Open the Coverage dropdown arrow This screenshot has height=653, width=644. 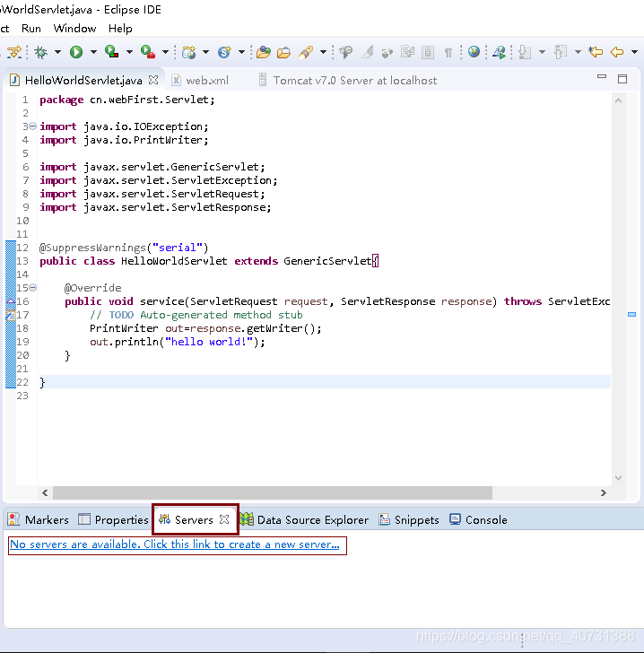click(129, 52)
